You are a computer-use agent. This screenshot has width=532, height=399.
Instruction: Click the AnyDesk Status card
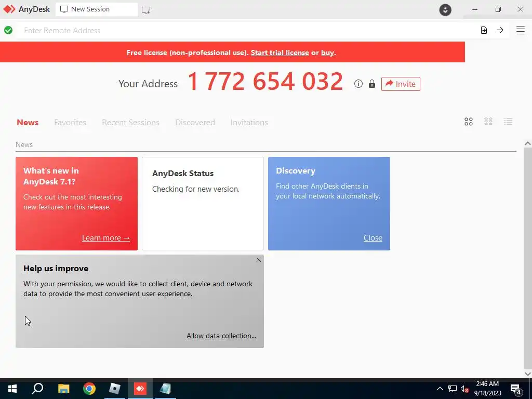click(203, 204)
